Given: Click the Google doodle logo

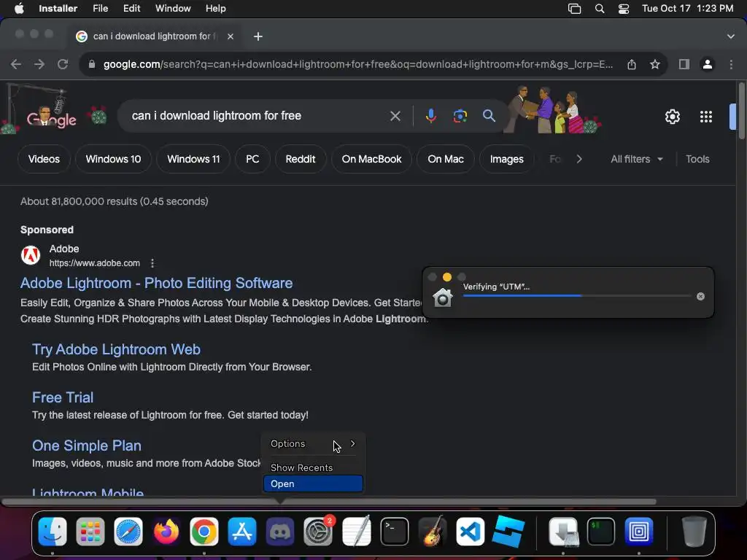Looking at the screenshot, I should click(52, 116).
